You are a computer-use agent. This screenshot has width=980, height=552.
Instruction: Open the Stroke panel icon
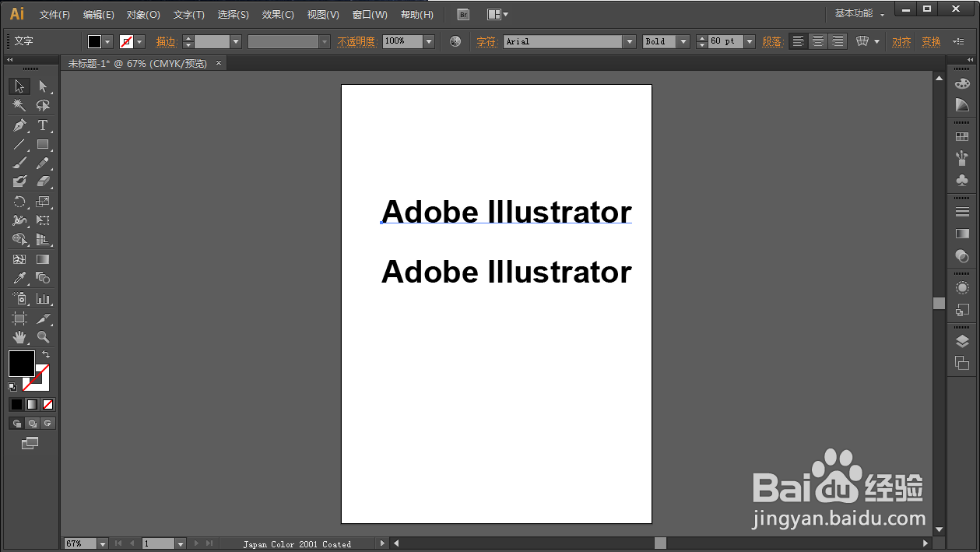click(x=962, y=212)
